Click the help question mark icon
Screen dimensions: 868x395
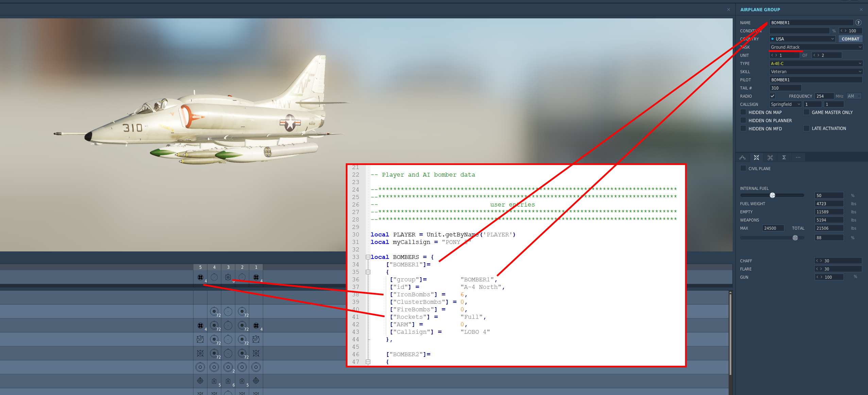click(x=858, y=23)
